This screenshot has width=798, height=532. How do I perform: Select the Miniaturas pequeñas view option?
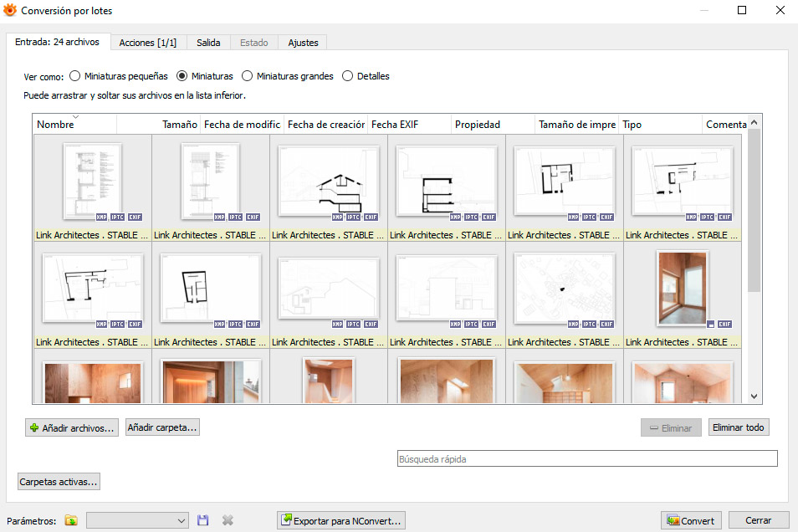pyautogui.click(x=75, y=76)
